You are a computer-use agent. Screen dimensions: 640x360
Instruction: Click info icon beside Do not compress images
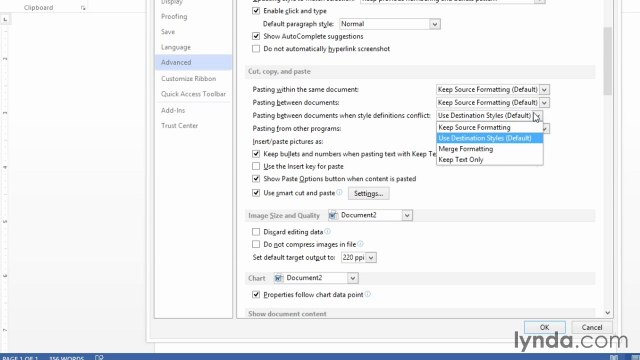[360, 244]
